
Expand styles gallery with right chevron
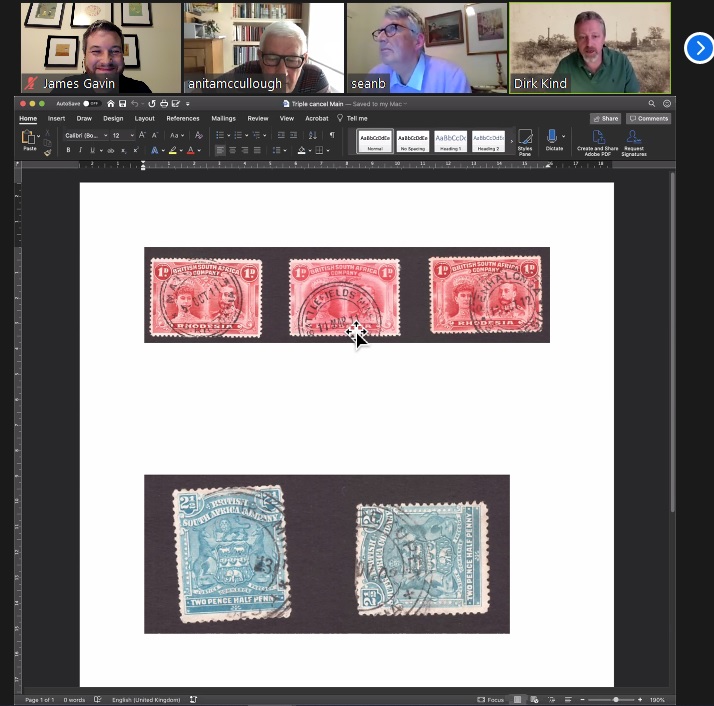coord(511,141)
